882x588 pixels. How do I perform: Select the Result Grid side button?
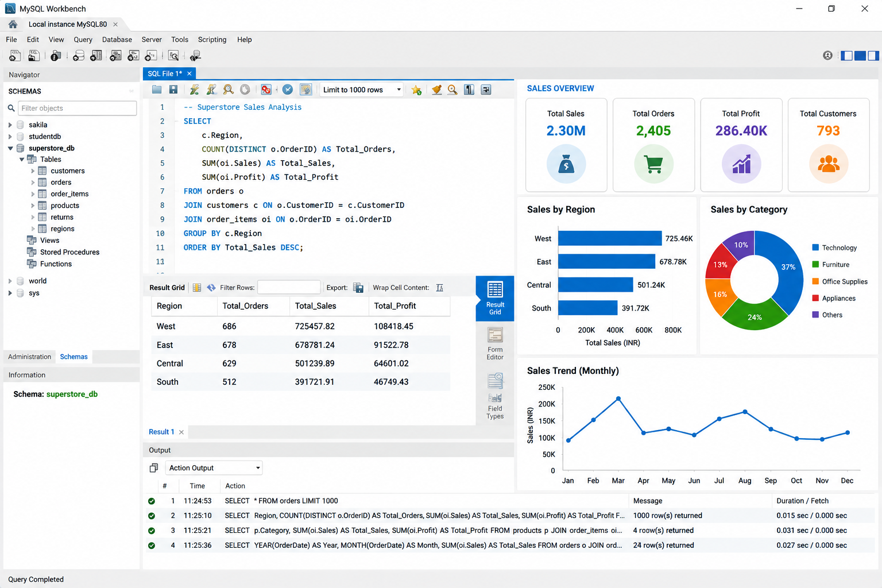coord(495,298)
